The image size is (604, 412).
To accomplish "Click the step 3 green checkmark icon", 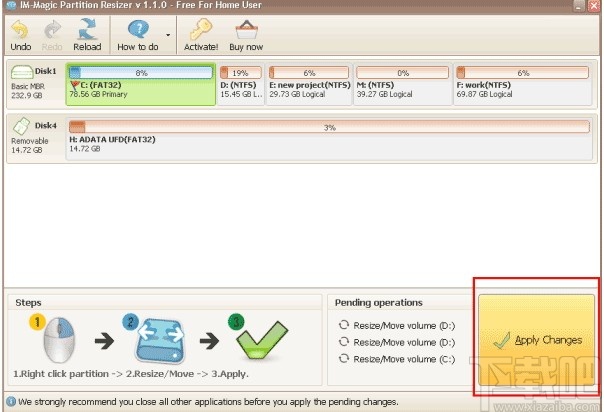I will pos(261,340).
